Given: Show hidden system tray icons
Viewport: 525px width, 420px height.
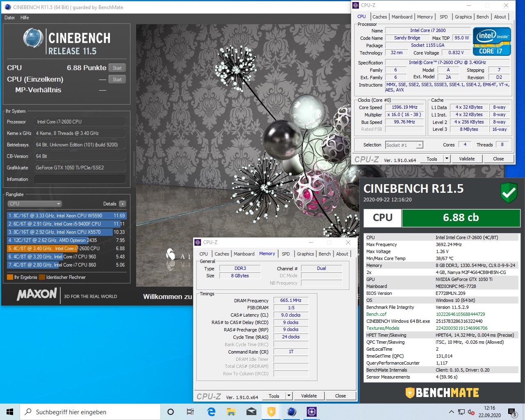Looking at the screenshot, I should tap(451, 412).
